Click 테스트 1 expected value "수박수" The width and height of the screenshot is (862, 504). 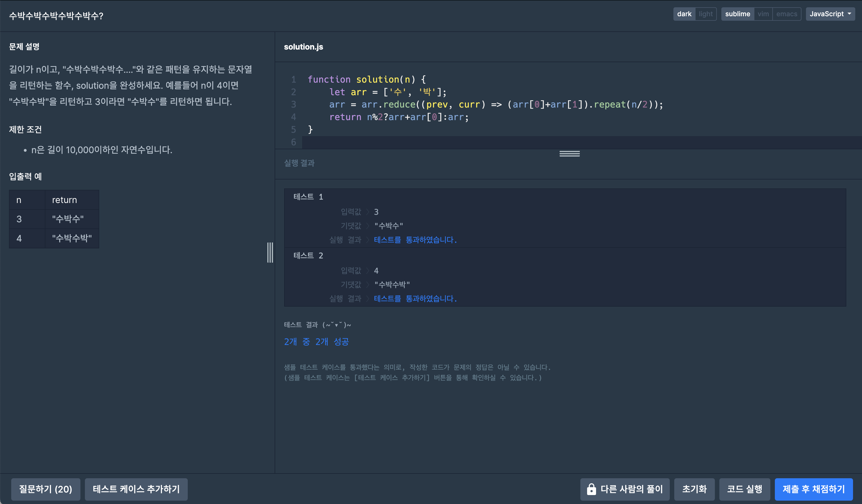[x=389, y=225]
